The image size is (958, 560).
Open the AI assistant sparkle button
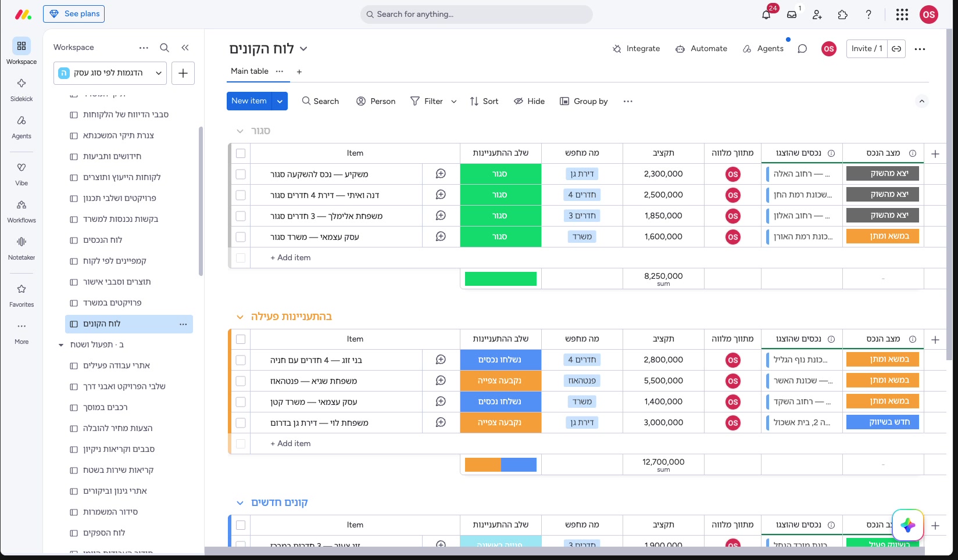[x=908, y=525]
